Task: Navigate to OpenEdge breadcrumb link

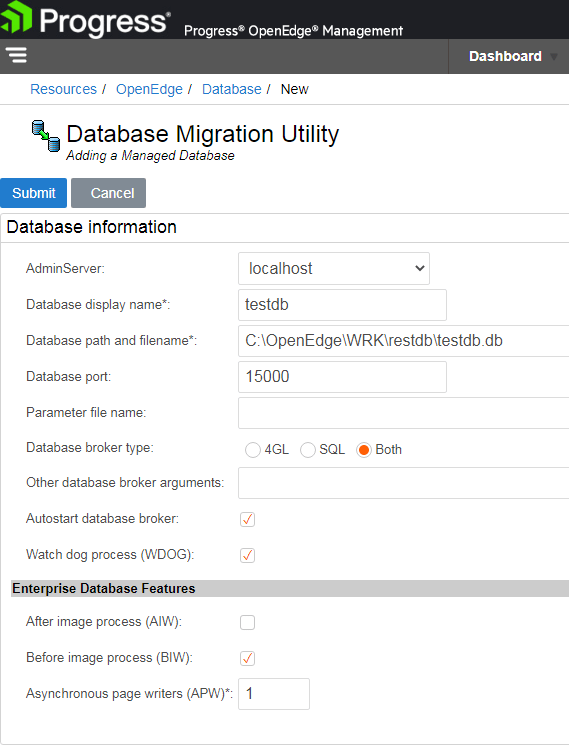Action: 149,89
